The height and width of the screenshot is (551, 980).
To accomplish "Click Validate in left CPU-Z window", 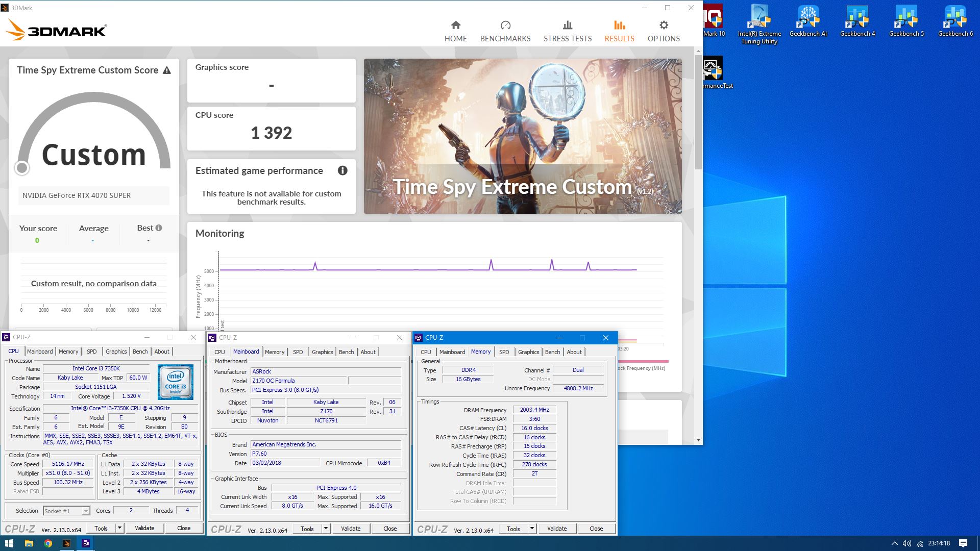I will coord(144,529).
